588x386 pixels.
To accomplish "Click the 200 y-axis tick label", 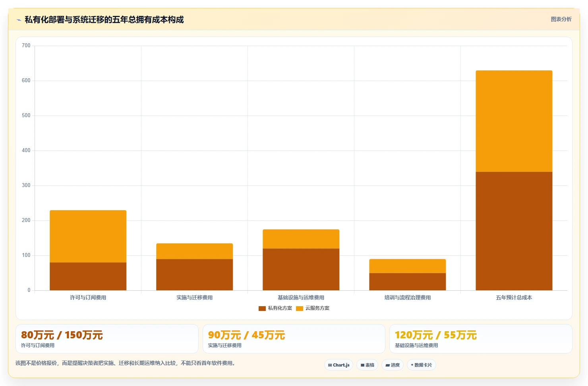I will pyautogui.click(x=26, y=220).
